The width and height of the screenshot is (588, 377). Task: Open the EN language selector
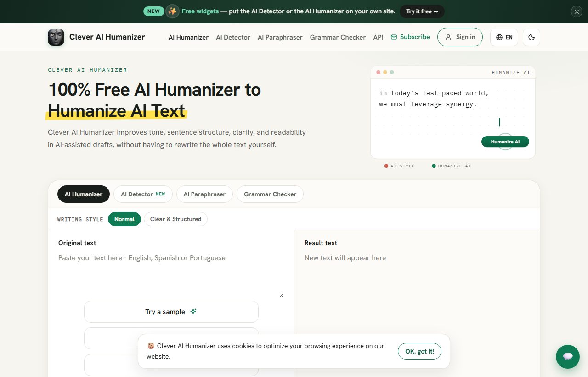[504, 37]
